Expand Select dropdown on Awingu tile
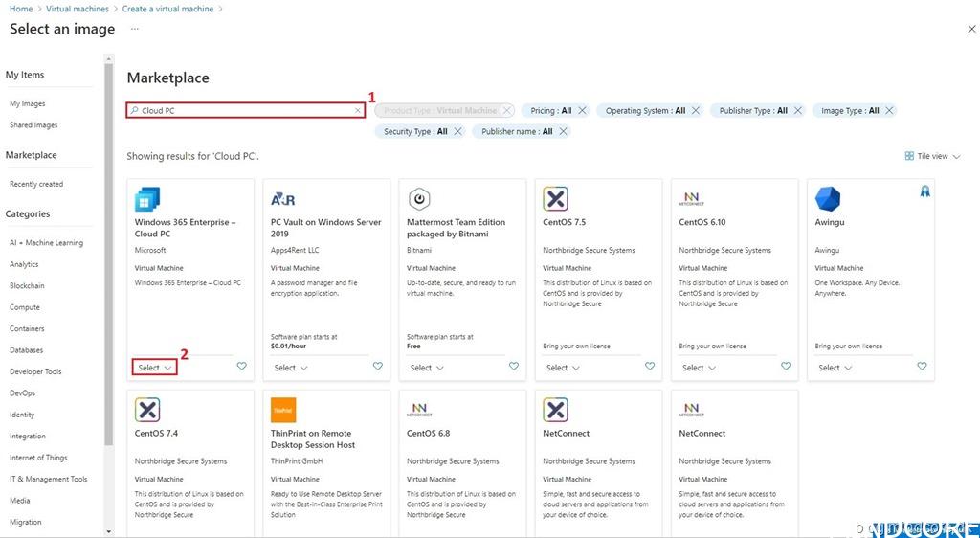980x538 pixels. (835, 368)
